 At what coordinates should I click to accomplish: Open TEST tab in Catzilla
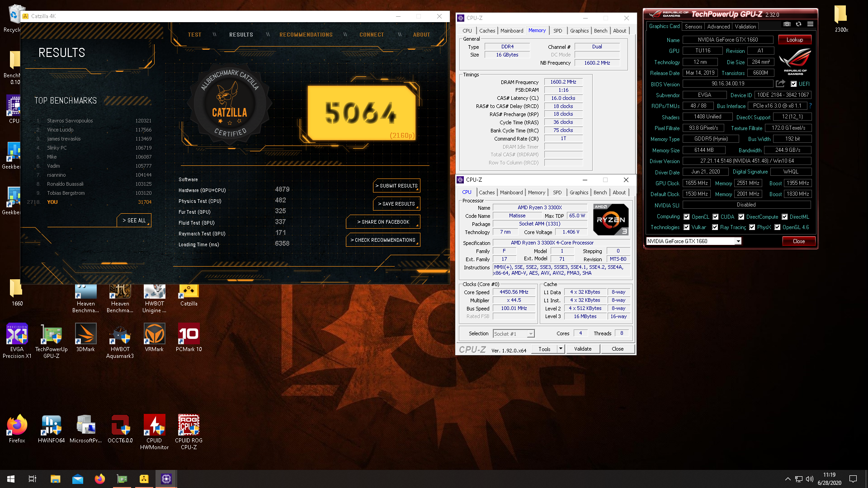(x=195, y=35)
